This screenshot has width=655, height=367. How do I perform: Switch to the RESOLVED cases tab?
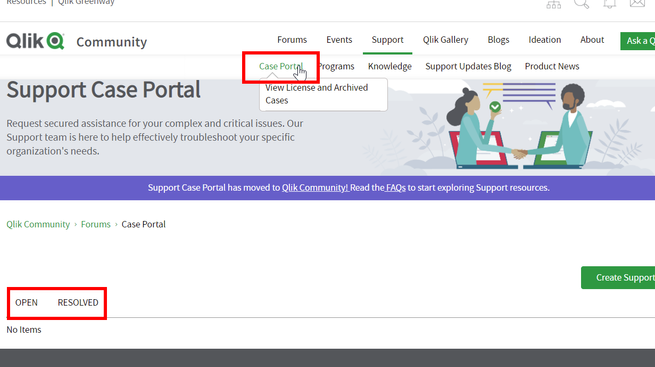[78, 303]
